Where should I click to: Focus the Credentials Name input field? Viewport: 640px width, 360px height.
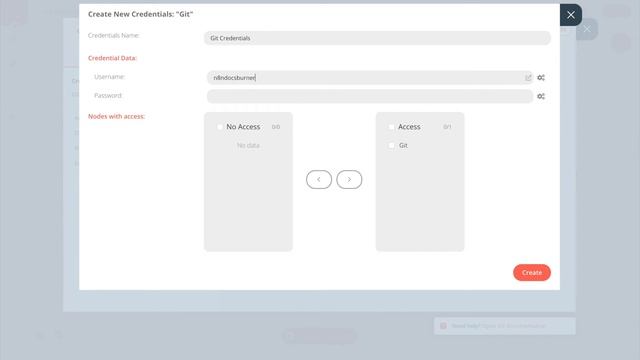click(377, 38)
